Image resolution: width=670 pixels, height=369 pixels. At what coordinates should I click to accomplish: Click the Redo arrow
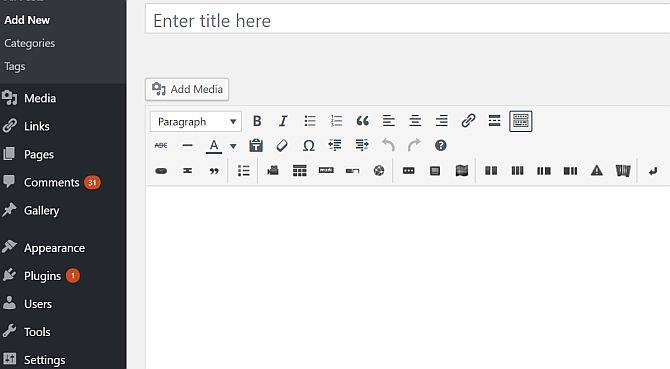click(x=414, y=146)
